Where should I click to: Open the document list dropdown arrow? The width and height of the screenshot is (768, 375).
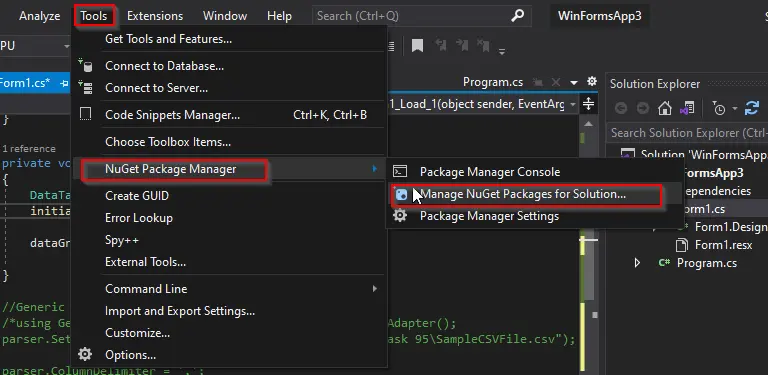pos(574,83)
